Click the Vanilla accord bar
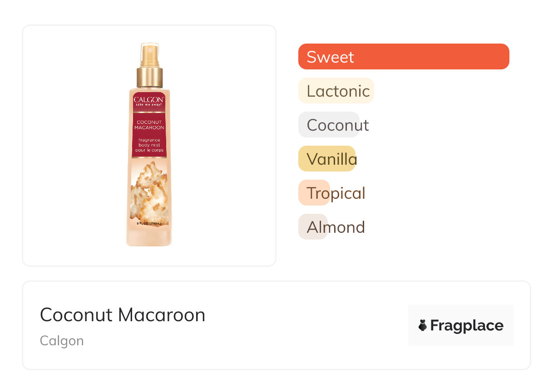553x392 pixels. pos(327,159)
